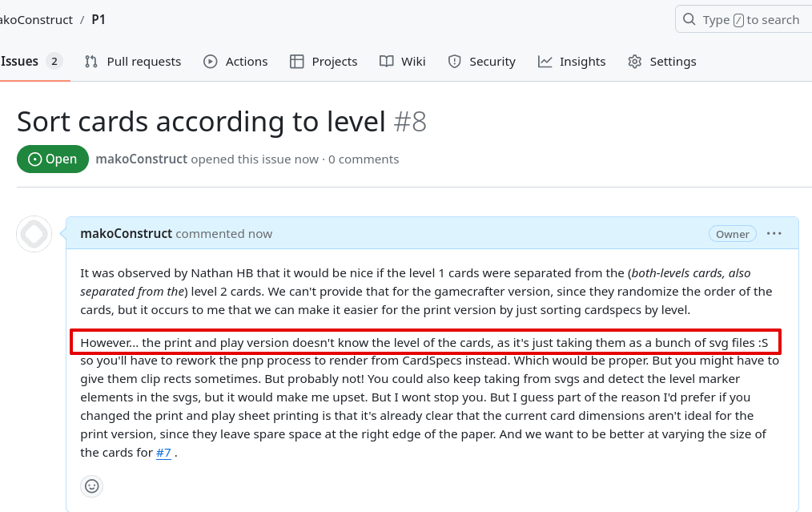Click the Projects table icon
The width and height of the screenshot is (812, 512).
tap(297, 62)
